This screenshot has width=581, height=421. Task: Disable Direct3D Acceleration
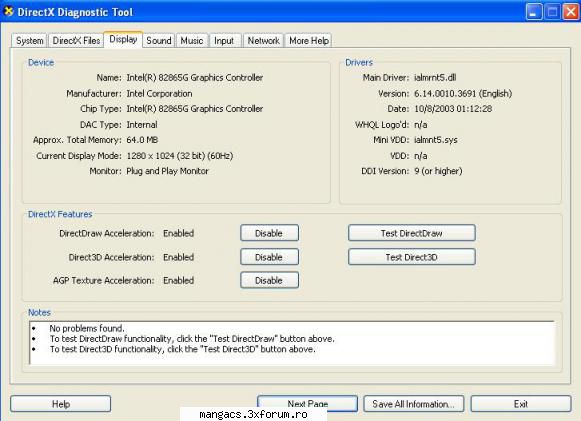pos(269,257)
